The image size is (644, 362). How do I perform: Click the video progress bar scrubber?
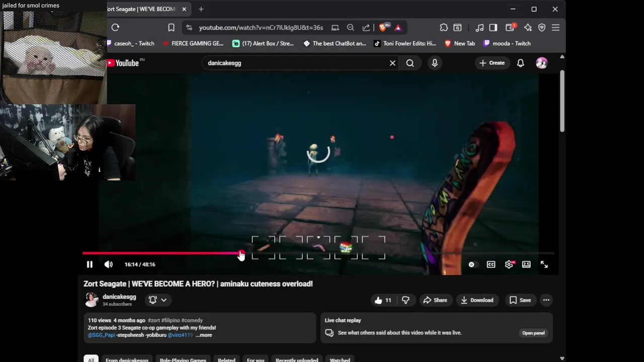pyautogui.click(x=241, y=253)
